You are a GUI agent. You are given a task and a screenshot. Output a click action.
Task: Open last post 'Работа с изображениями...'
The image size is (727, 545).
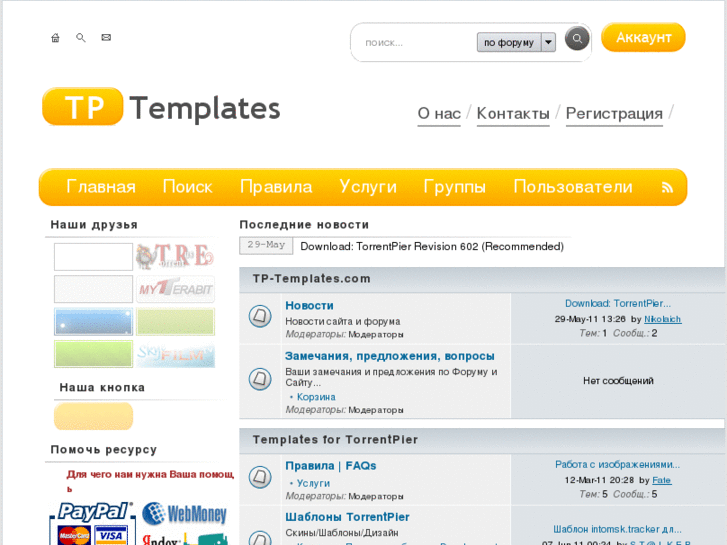point(618,464)
